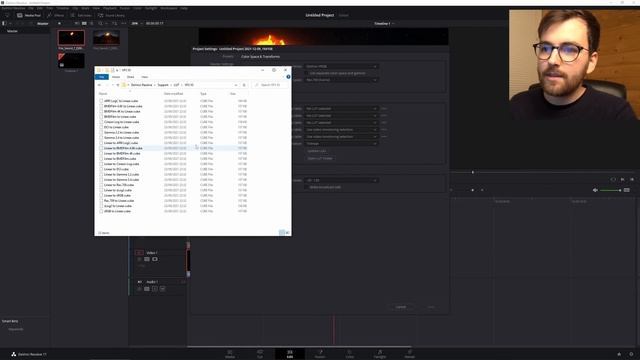The image size is (640, 360).
Task: Tick checkbox for ARRI LogC to Linear.cube
Action: (x=101, y=101)
